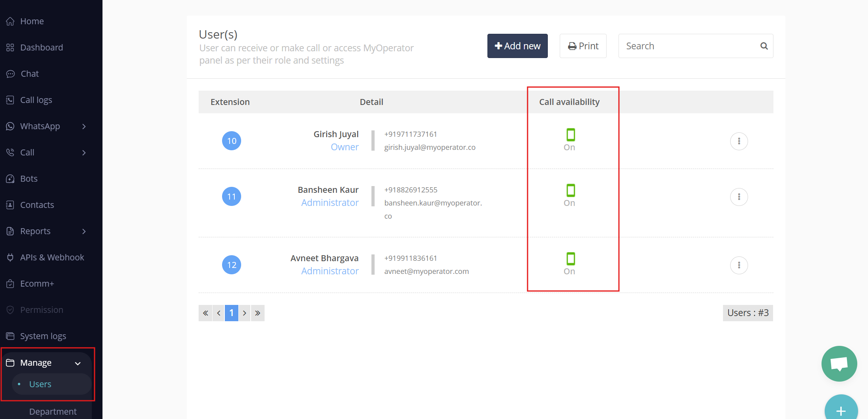Click extension 10 badge
This screenshot has width=868, height=419.
coord(232,141)
